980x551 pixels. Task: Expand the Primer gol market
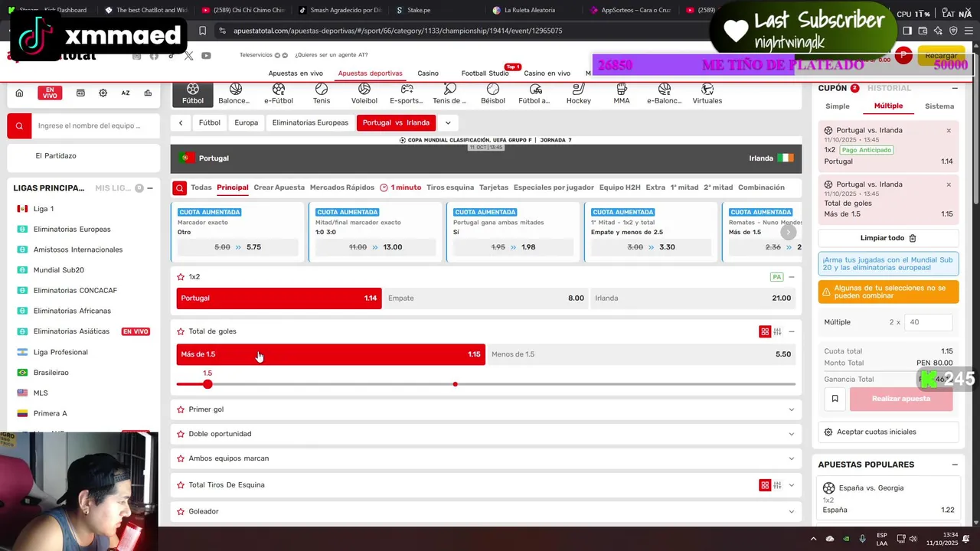791,409
